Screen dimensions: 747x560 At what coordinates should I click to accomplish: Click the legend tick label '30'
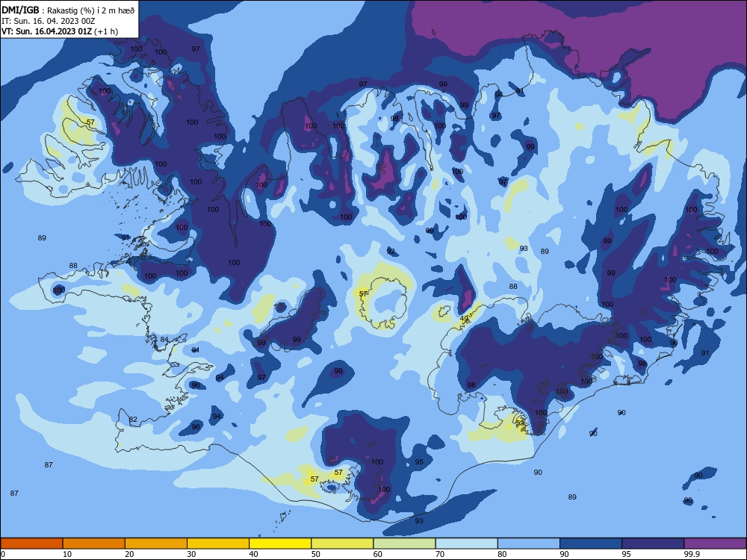pos(191,554)
